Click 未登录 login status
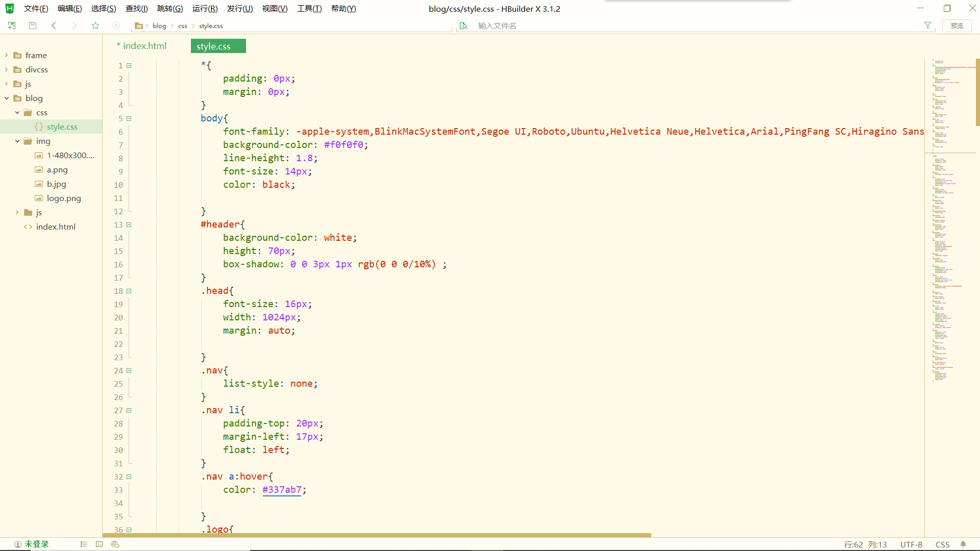This screenshot has width=980, height=551. [x=37, y=544]
